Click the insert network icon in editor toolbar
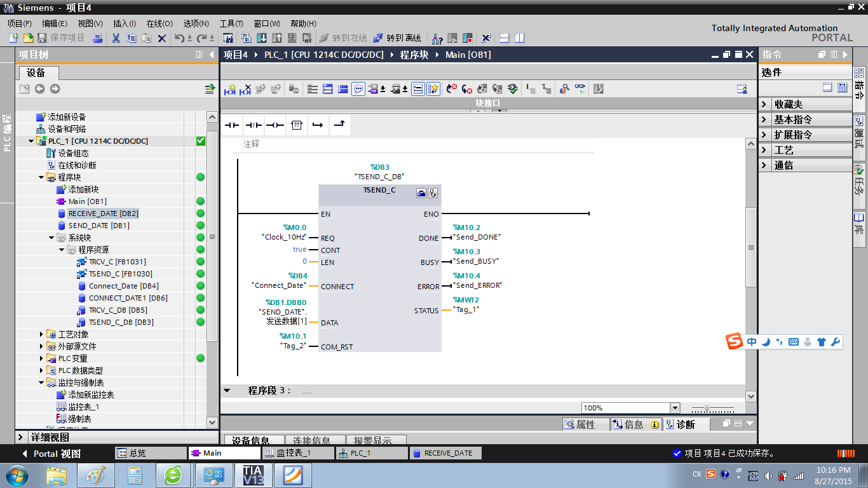The width and height of the screenshot is (868, 488). [x=229, y=89]
